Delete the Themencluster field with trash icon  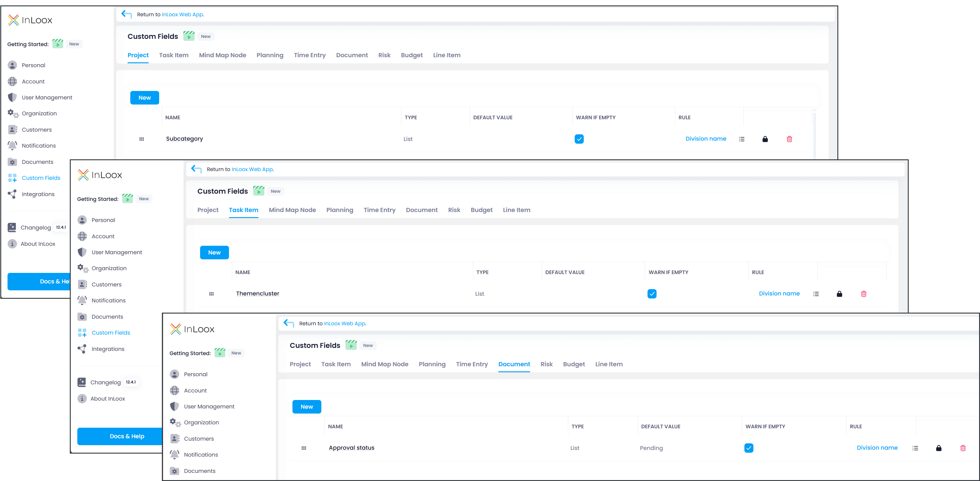tap(864, 294)
